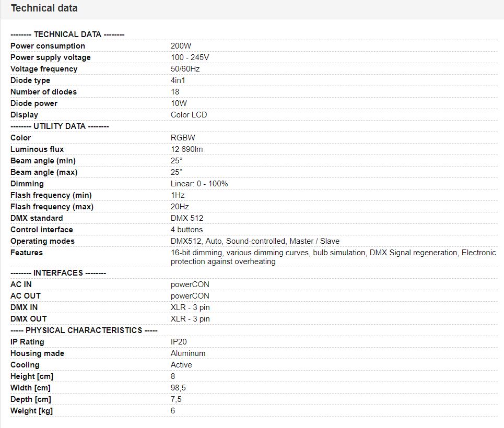
Task: Select the 'AC IN' label
Action: coord(21,284)
